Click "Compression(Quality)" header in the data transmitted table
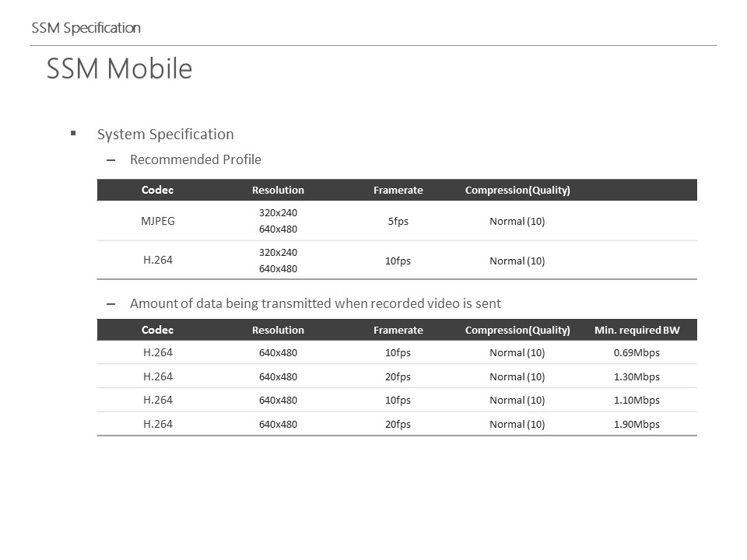747x560 pixels. tap(518, 330)
